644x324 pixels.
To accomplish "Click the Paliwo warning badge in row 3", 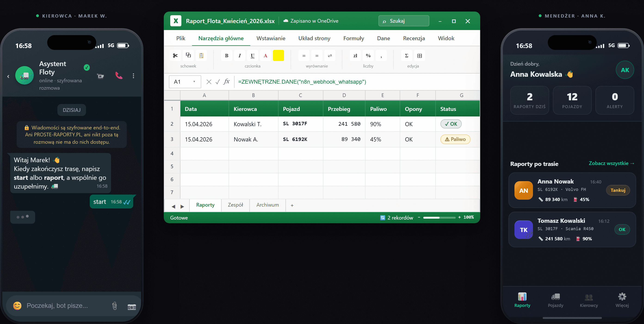I will tap(455, 139).
